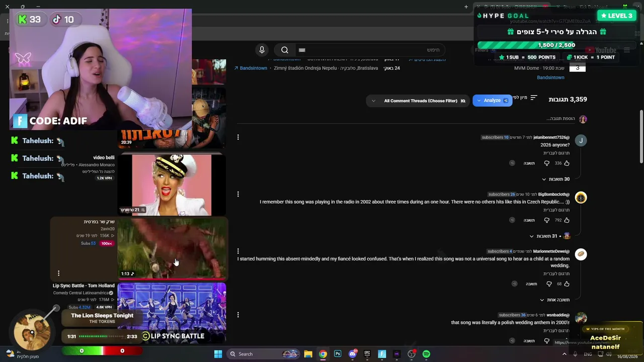The width and height of the screenshot is (644, 362).
Task: Translate the '2026 anyone?' comment to Hebrew
Action: [556, 153]
